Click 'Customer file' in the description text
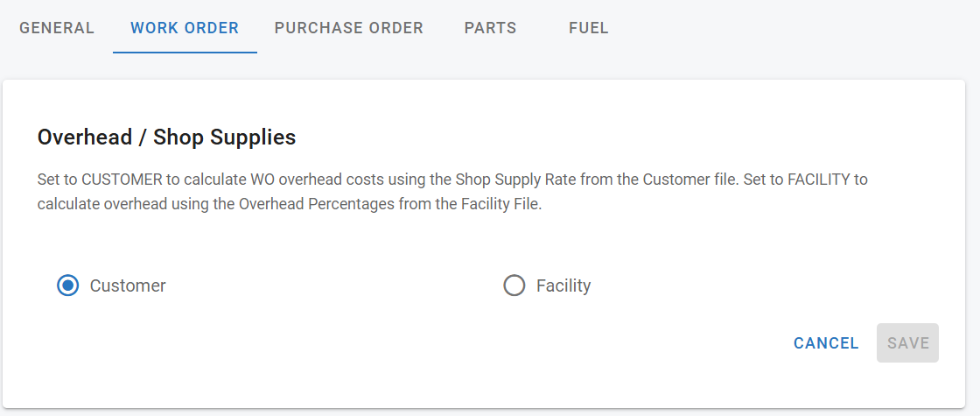The image size is (980, 416). tap(689, 180)
